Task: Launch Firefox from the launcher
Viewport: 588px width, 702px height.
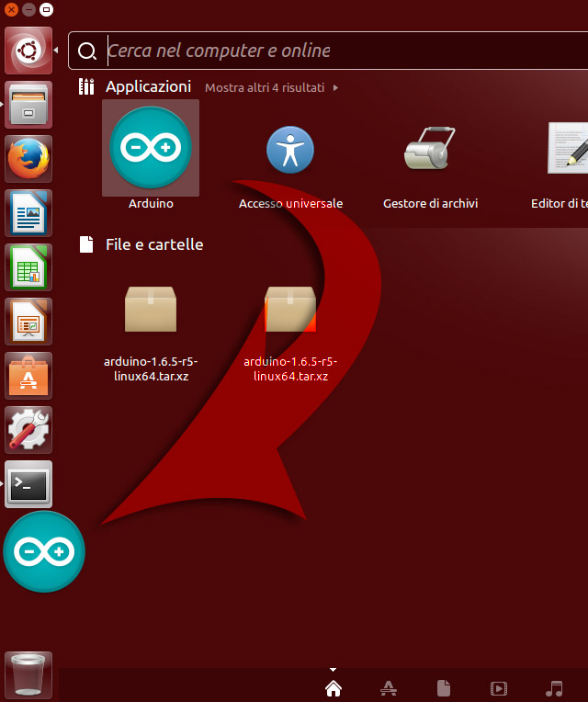Action: pyautogui.click(x=28, y=159)
